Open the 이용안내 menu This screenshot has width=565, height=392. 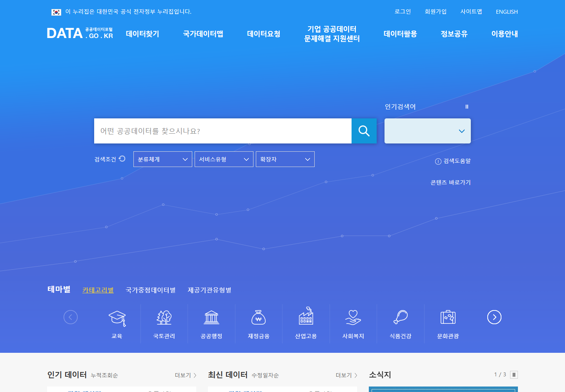coord(505,34)
